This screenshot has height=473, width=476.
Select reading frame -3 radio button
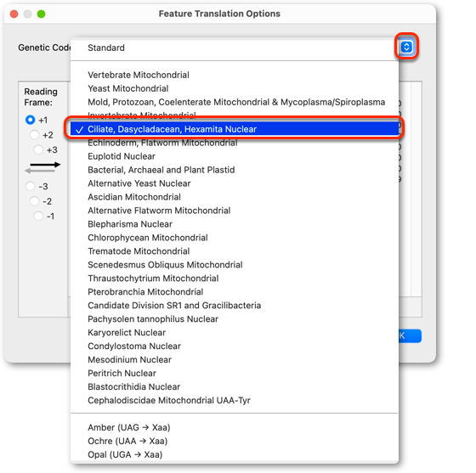30,186
